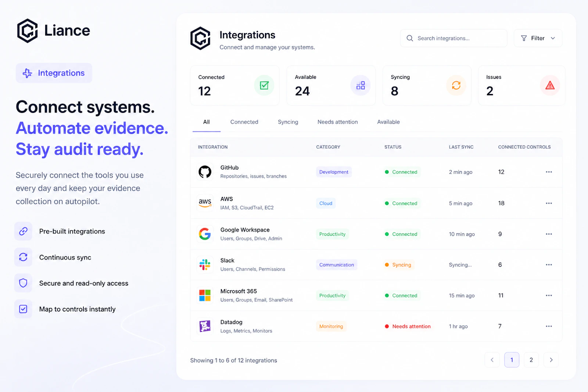Click the AWS logo icon

pyautogui.click(x=205, y=203)
